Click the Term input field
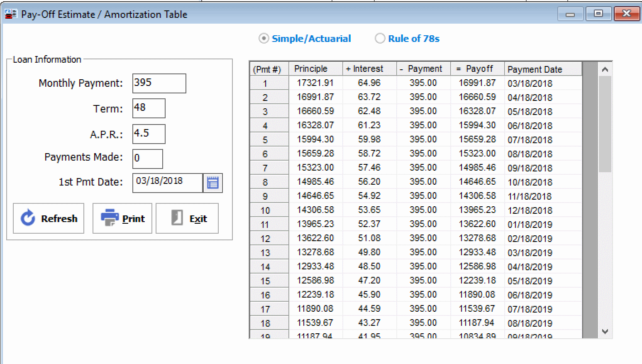This screenshot has height=364, width=642. (x=149, y=108)
